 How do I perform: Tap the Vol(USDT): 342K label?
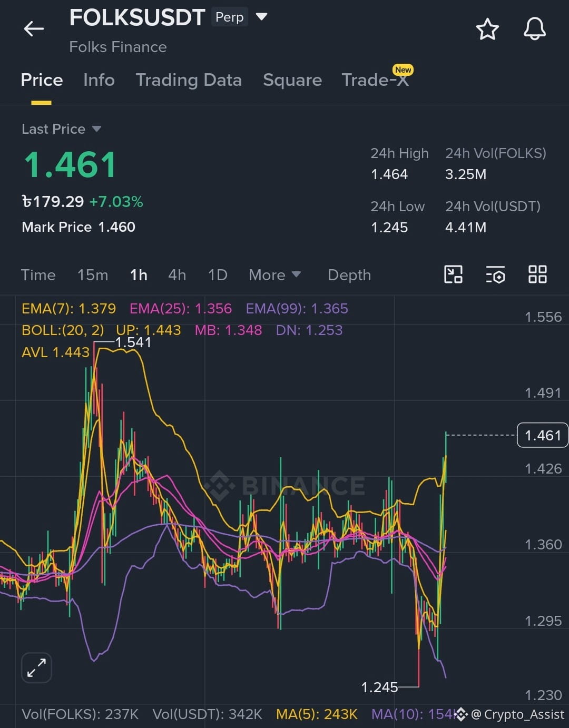pyautogui.click(x=207, y=715)
